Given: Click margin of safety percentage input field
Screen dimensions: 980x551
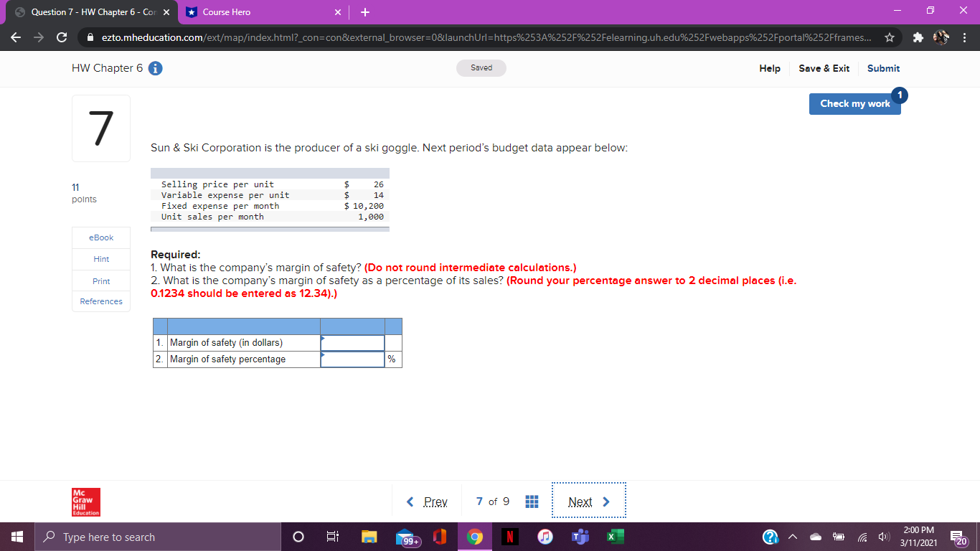Looking at the screenshot, I should click(x=352, y=359).
